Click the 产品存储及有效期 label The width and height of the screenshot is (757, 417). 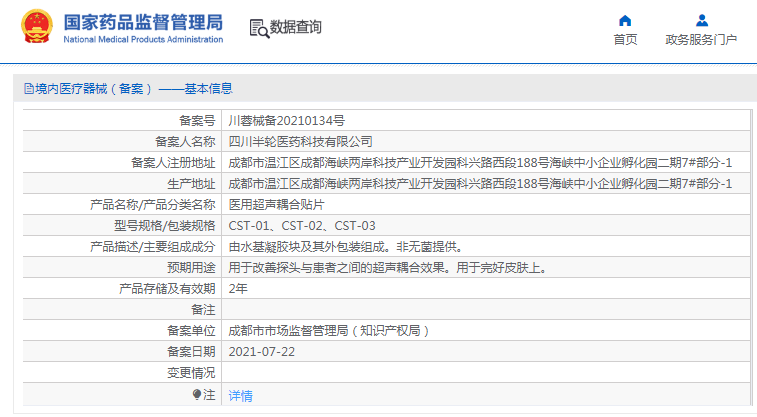[x=167, y=289]
